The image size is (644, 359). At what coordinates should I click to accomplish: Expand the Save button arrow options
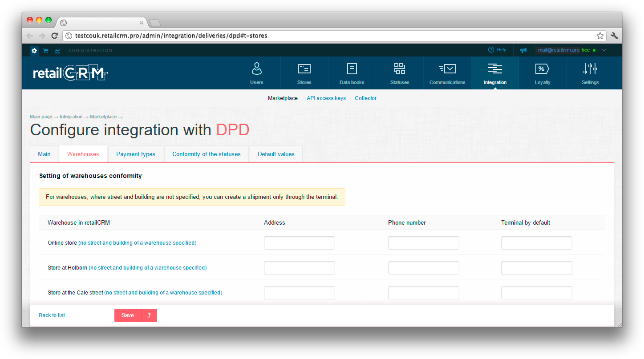coord(149,315)
